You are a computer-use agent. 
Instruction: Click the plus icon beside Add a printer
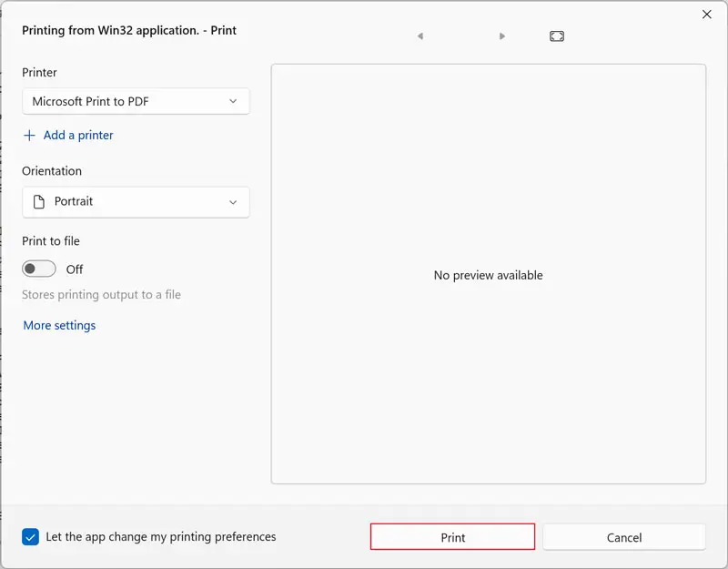tap(30, 136)
